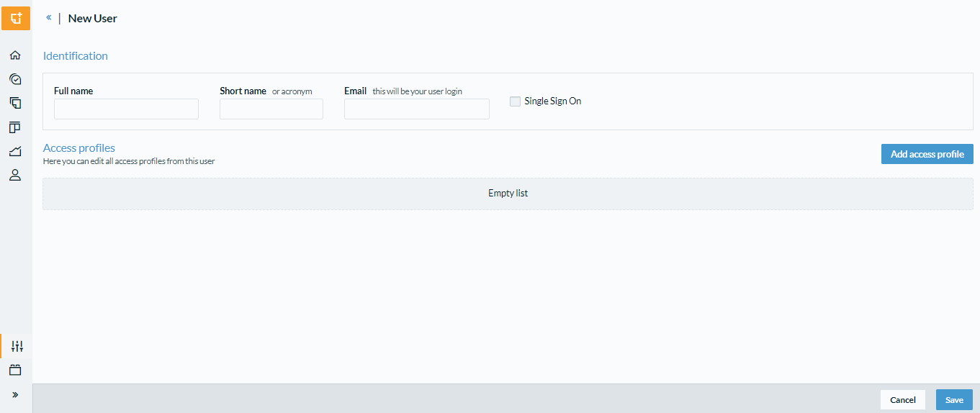Open the settings sliders sidebar icon
This screenshot has height=413, width=980.
pyautogui.click(x=17, y=346)
